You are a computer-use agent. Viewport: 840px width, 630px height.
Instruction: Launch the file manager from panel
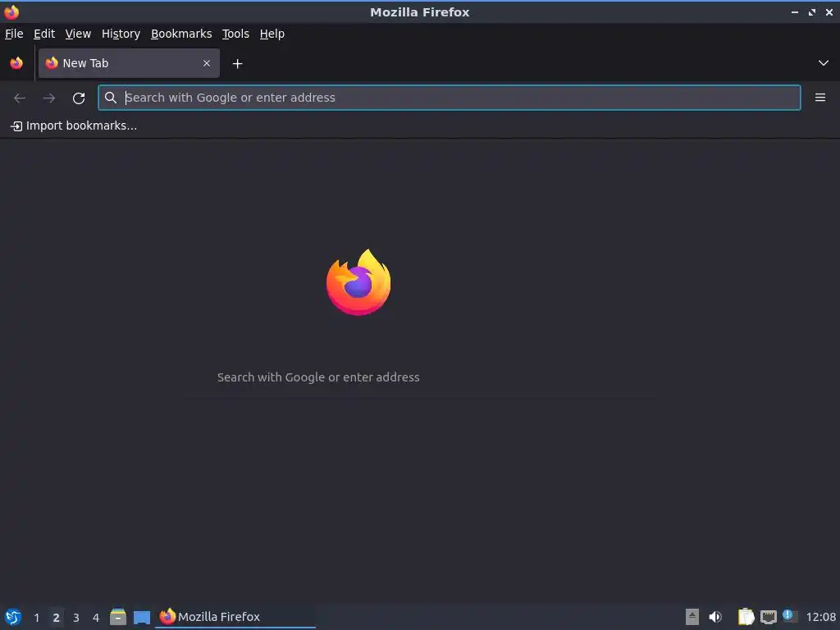(x=118, y=617)
